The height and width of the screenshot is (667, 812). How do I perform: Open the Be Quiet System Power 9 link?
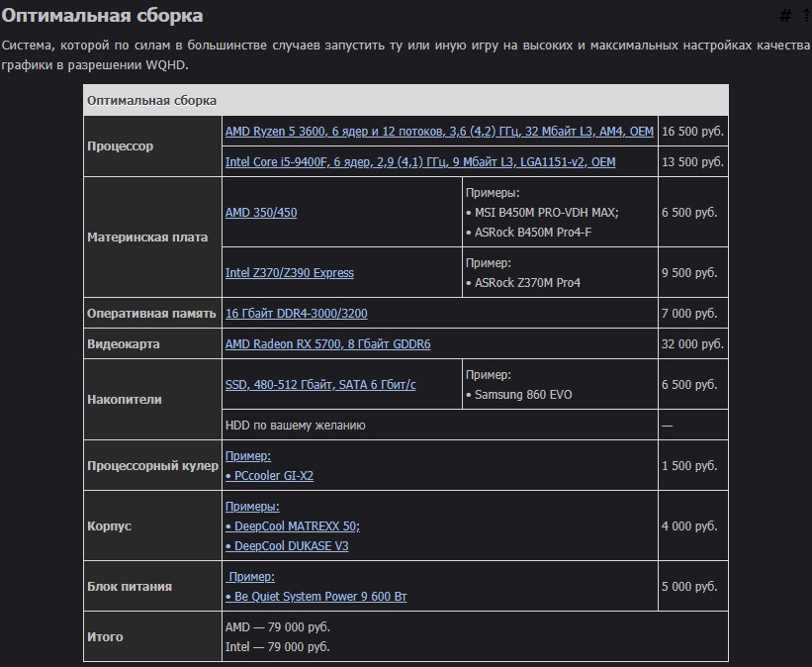pos(316,596)
